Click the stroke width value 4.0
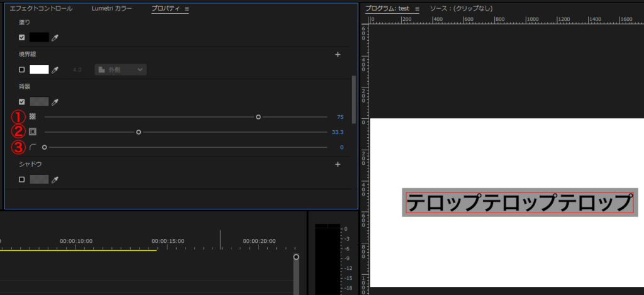This screenshot has height=295, width=644. tap(77, 70)
